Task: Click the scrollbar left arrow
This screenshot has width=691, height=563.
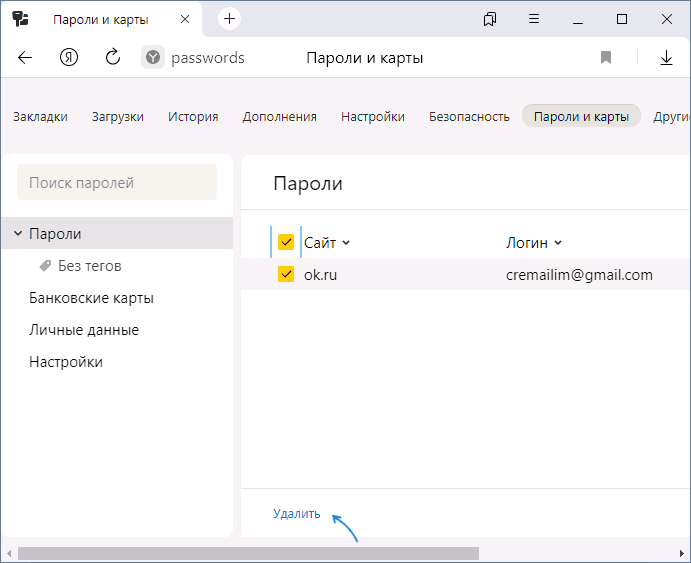Action: coord(9,553)
